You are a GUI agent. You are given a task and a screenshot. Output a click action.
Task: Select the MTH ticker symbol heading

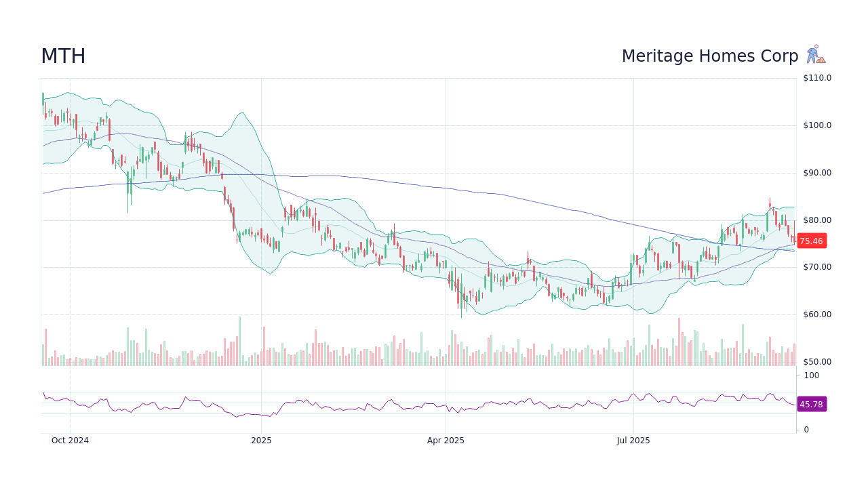click(x=63, y=56)
